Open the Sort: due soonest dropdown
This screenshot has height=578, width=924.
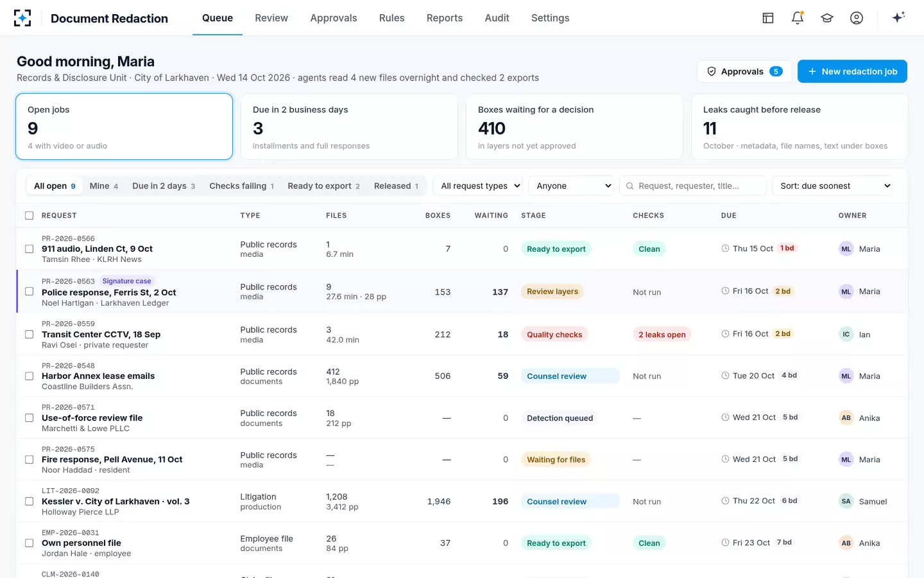tap(832, 186)
